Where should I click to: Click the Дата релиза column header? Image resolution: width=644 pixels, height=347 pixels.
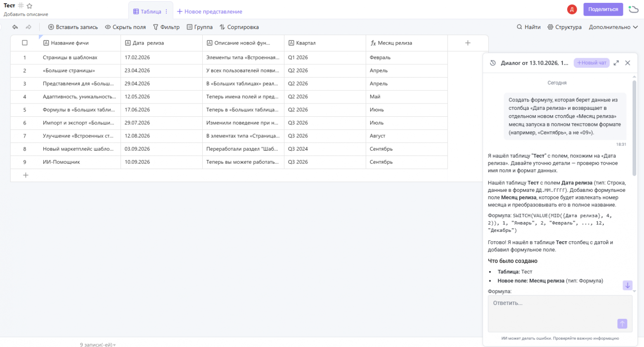pos(161,43)
